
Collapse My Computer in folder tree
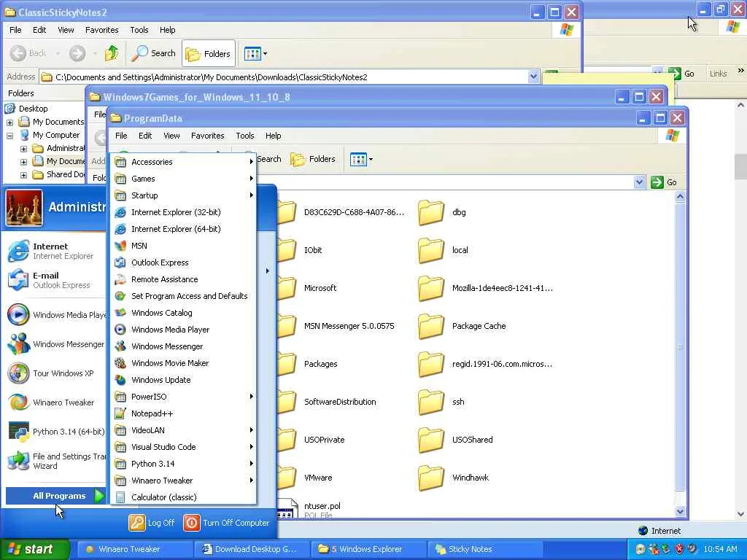(9, 136)
